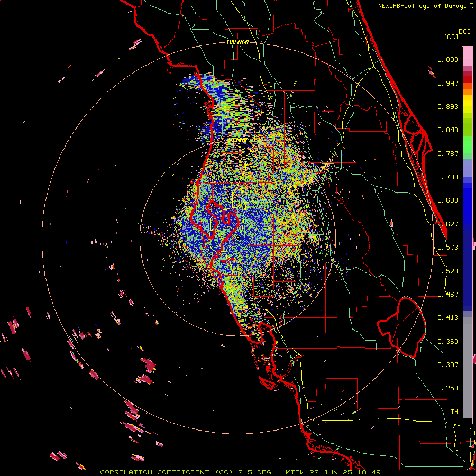Click the gray lower segment of color bar
Screen dimensions: 476x476
[x=467, y=368]
